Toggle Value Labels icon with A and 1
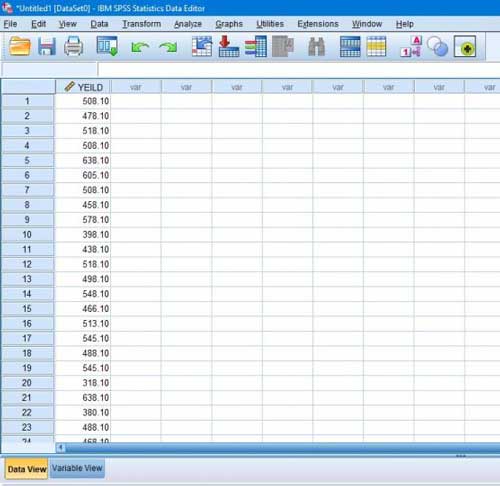500x486 pixels. (x=411, y=46)
